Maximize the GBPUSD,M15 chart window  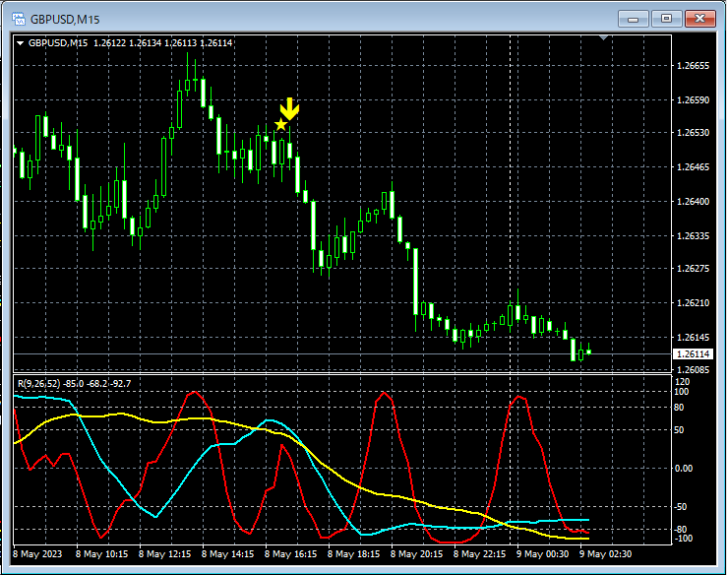[x=667, y=19]
